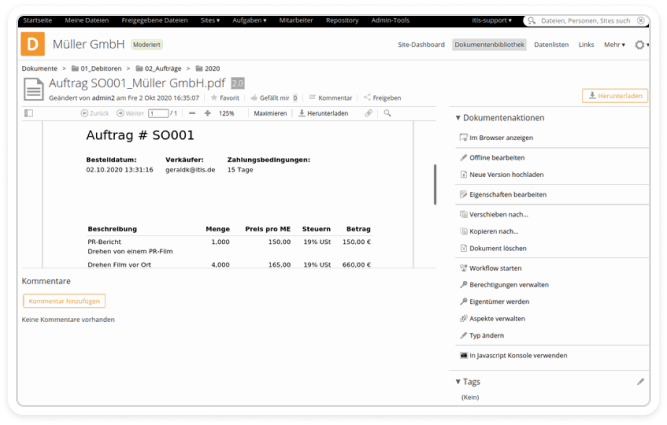The width and height of the screenshot is (667, 425).
Task: Click the link paperclip icon in viewer toolbar
Action: (368, 113)
